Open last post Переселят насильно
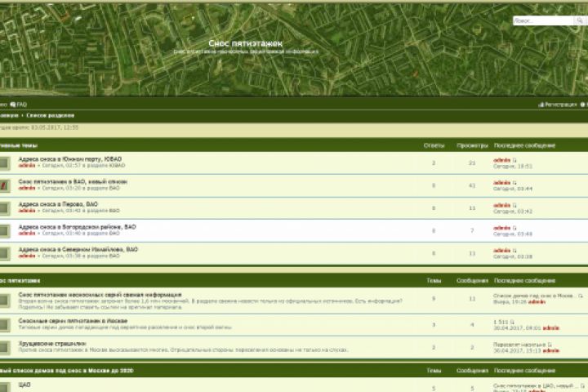Viewport: 588px width, 392px height. click(519, 345)
